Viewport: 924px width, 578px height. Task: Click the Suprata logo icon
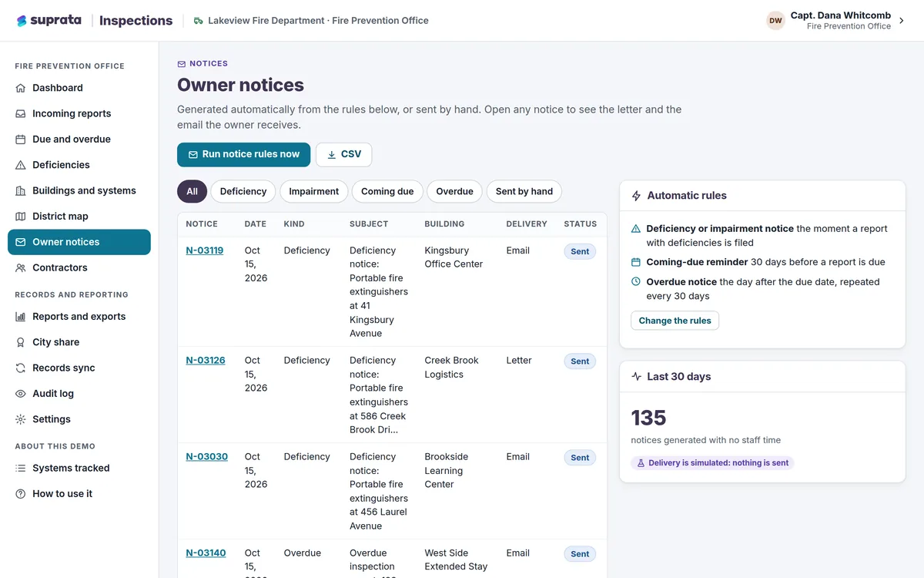click(x=22, y=21)
